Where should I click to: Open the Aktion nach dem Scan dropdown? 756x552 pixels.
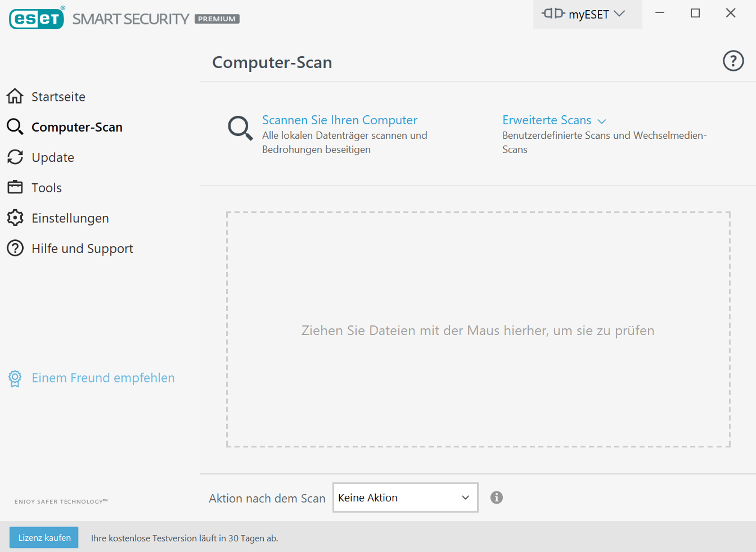465,497
